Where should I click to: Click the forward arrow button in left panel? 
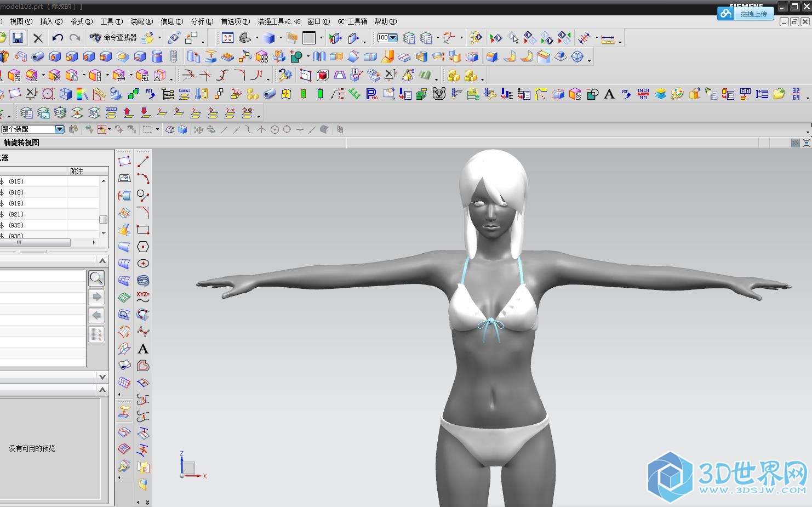pyautogui.click(x=96, y=297)
